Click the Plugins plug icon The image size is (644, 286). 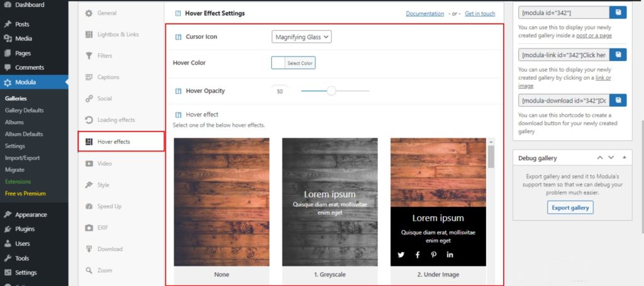click(x=8, y=229)
